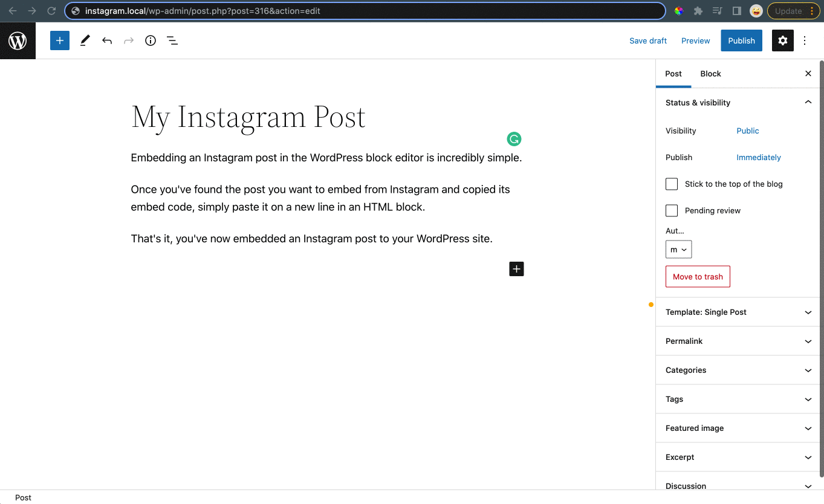Undo the last change
This screenshot has height=504, width=824.
pos(107,40)
